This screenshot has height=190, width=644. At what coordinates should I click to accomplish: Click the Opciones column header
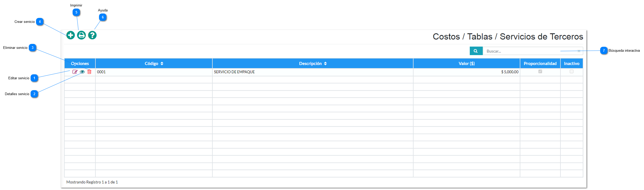(80, 63)
